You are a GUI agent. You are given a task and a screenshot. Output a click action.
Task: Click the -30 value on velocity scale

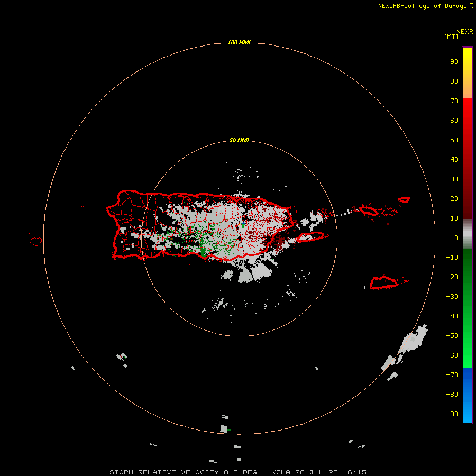pyautogui.click(x=452, y=297)
